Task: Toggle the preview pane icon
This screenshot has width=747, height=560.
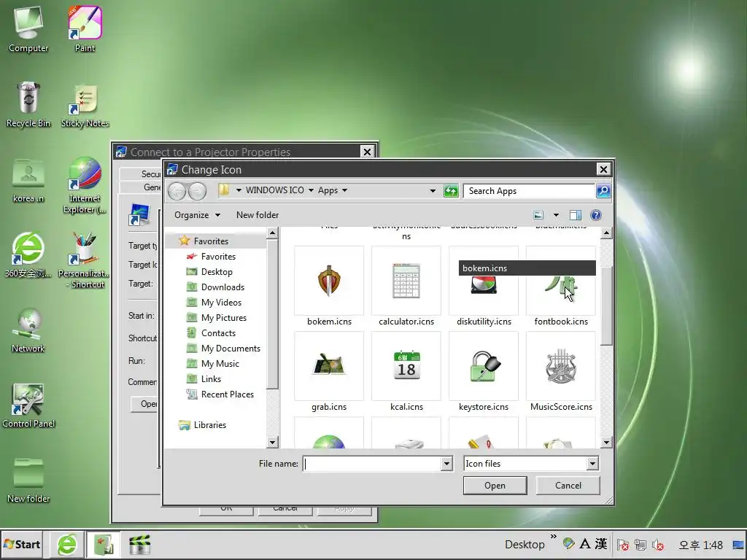Action: [576, 215]
